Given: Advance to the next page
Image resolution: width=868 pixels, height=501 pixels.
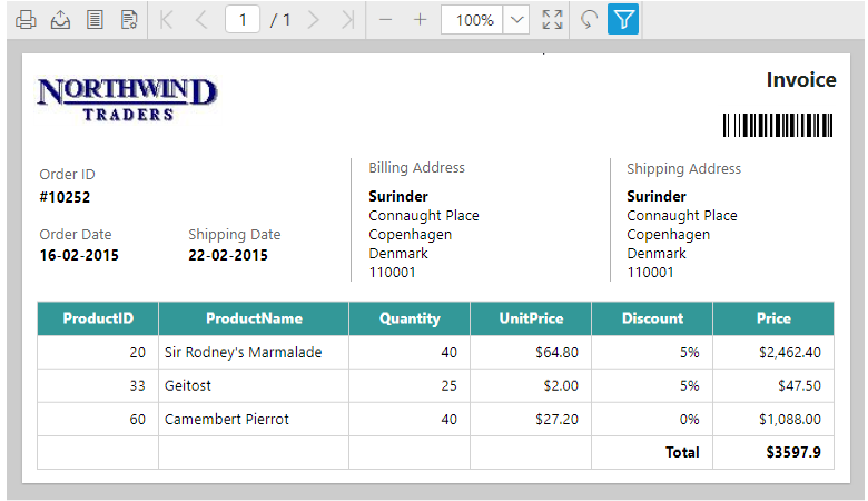Looking at the screenshot, I should tap(313, 19).
